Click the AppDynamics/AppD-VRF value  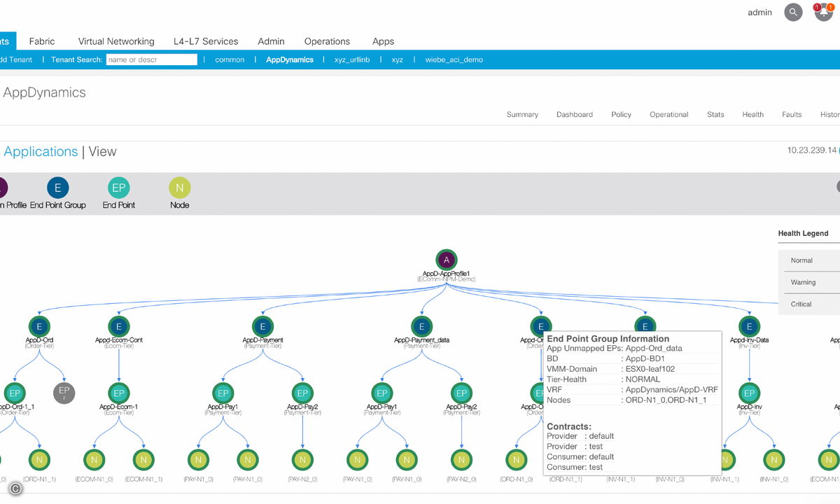(671, 390)
